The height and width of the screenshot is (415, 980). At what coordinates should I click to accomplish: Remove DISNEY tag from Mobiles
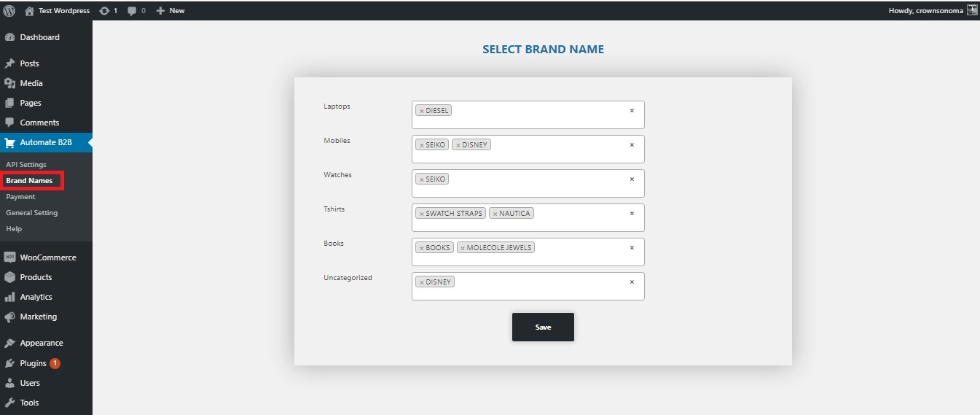pyautogui.click(x=458, y=145)
